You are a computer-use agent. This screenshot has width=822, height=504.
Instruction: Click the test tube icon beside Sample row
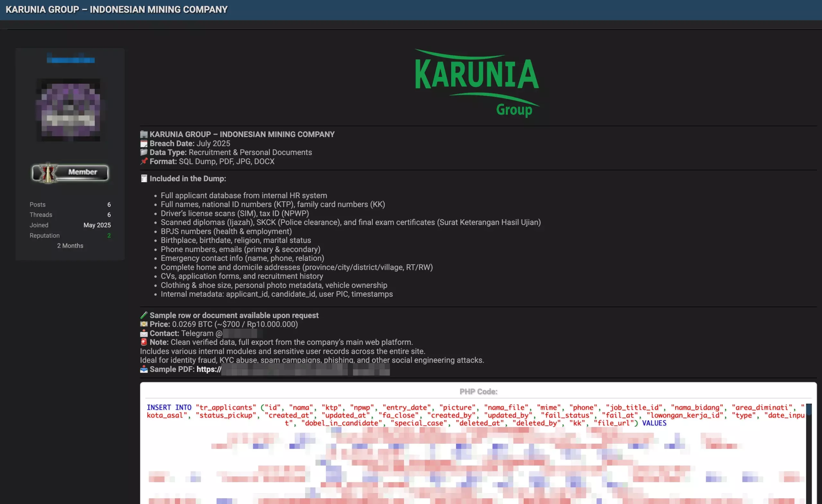[144, 315]
